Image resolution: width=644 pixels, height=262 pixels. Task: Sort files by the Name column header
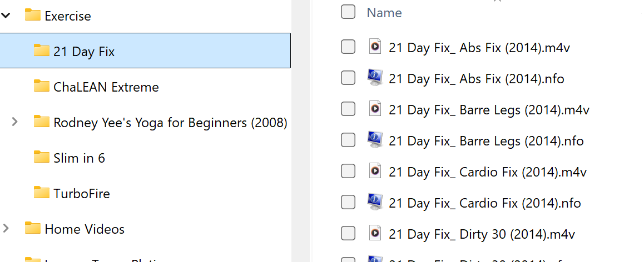click(x=384, y=13)
